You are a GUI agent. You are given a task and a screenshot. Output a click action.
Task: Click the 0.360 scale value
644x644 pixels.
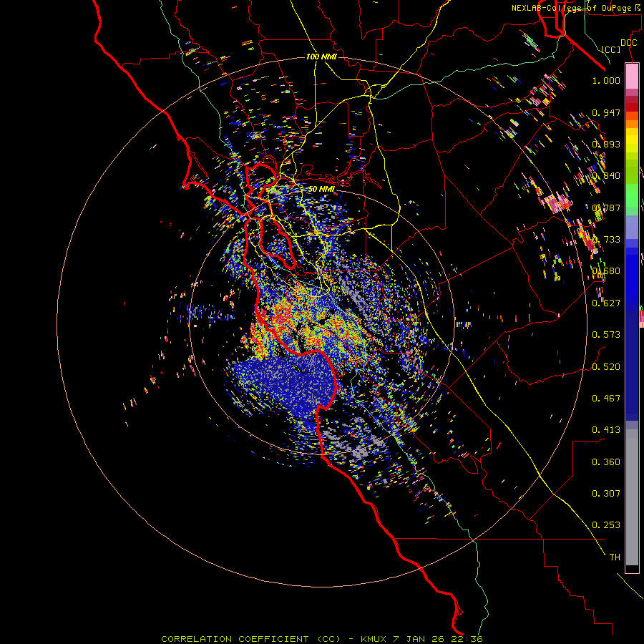pyautogui.click(x=606, y=462)
